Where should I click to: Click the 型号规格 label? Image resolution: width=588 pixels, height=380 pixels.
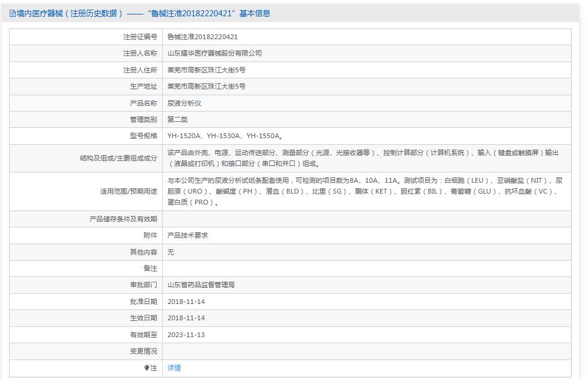(x=143, y=136)
